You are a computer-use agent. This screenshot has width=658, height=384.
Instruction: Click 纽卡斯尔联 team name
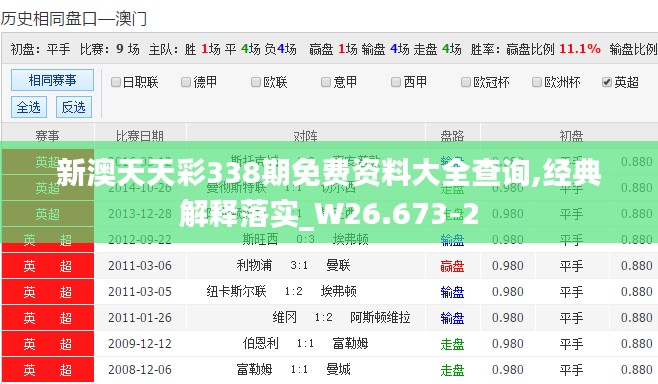coord(236,291)
